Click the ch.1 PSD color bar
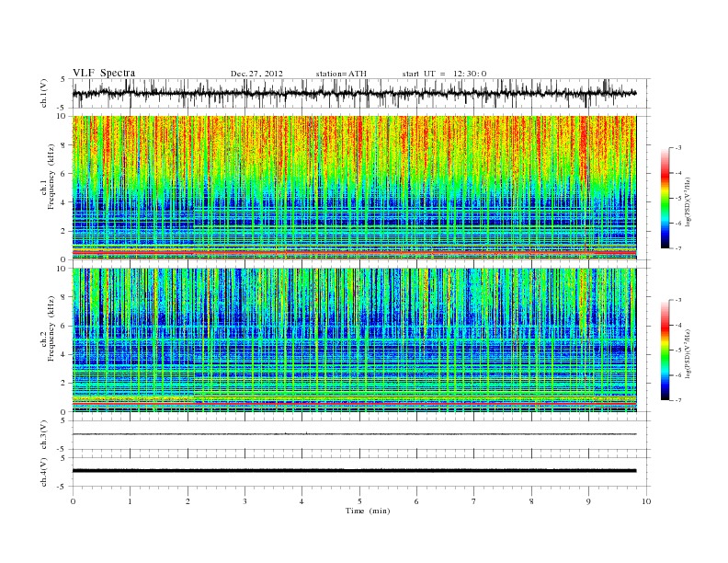The image size is (728, 563). coord(665,199)
